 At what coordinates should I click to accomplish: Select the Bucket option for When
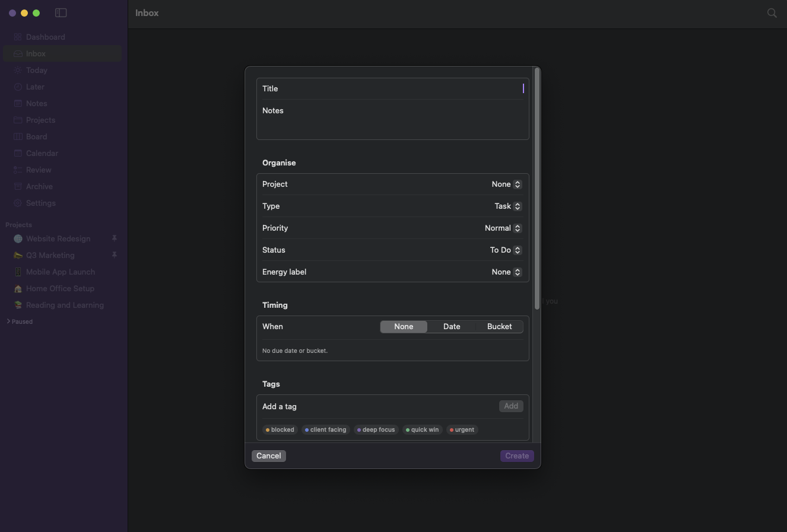[499, 327]
